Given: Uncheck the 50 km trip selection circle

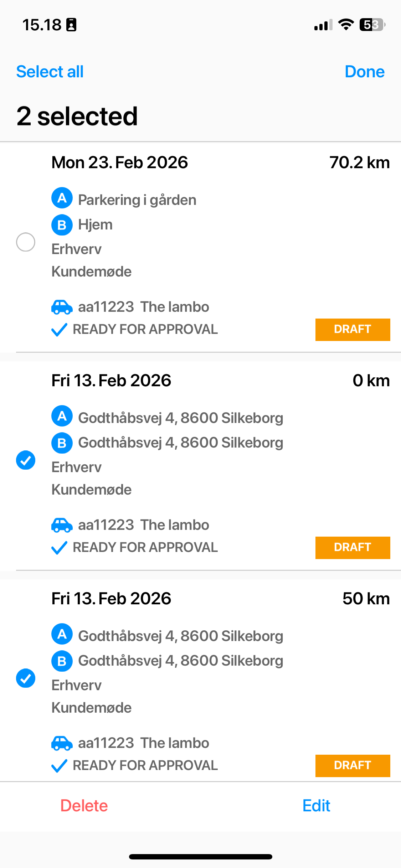Looking at the screenshot, I should [x=26, y=678].
